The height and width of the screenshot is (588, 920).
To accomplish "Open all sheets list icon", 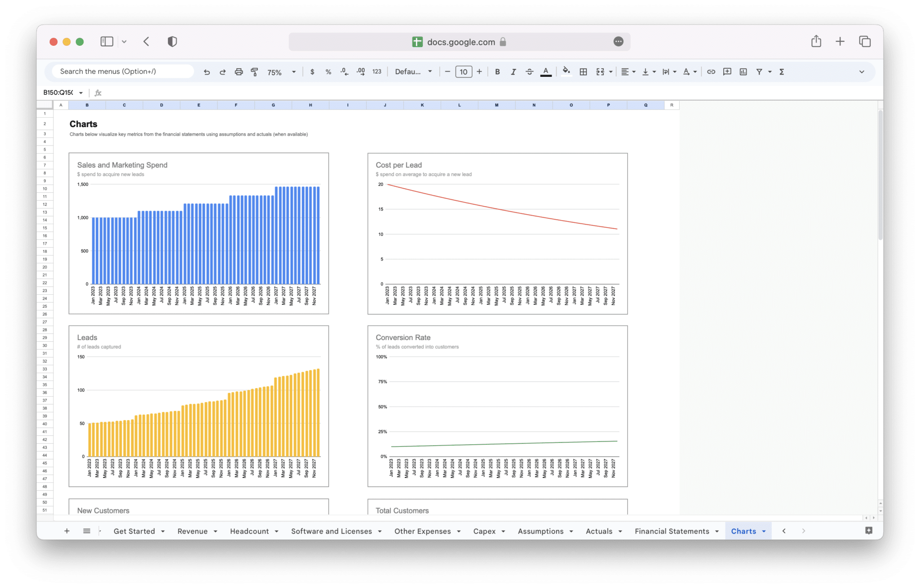I will pyautogui.click(x=87, y=531).
